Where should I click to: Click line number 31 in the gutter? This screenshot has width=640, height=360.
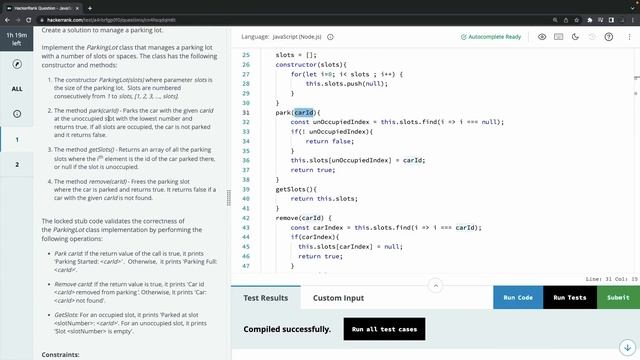246,113
